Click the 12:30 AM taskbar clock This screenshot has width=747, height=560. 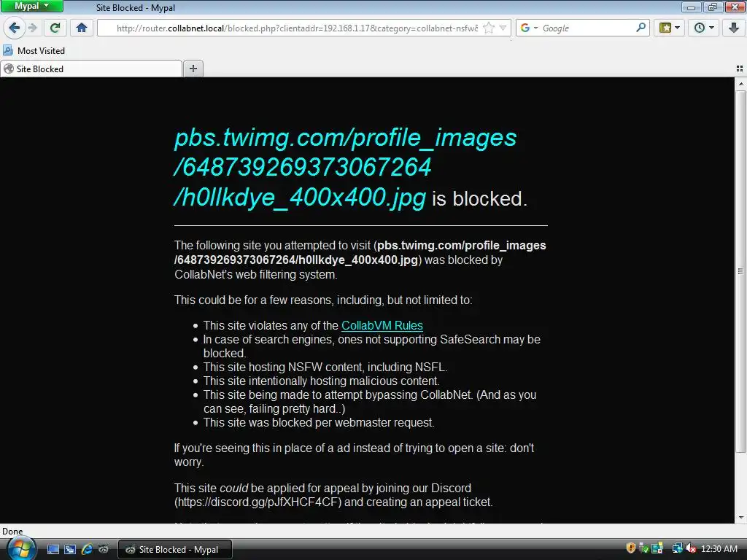click(719, 549)
